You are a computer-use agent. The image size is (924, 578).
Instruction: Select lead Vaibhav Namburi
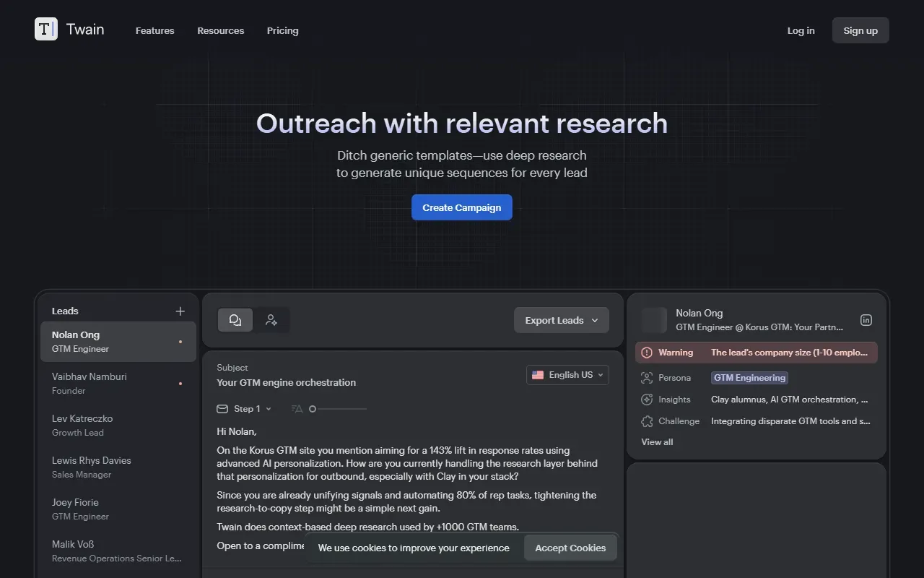click(x=118, y=384)
